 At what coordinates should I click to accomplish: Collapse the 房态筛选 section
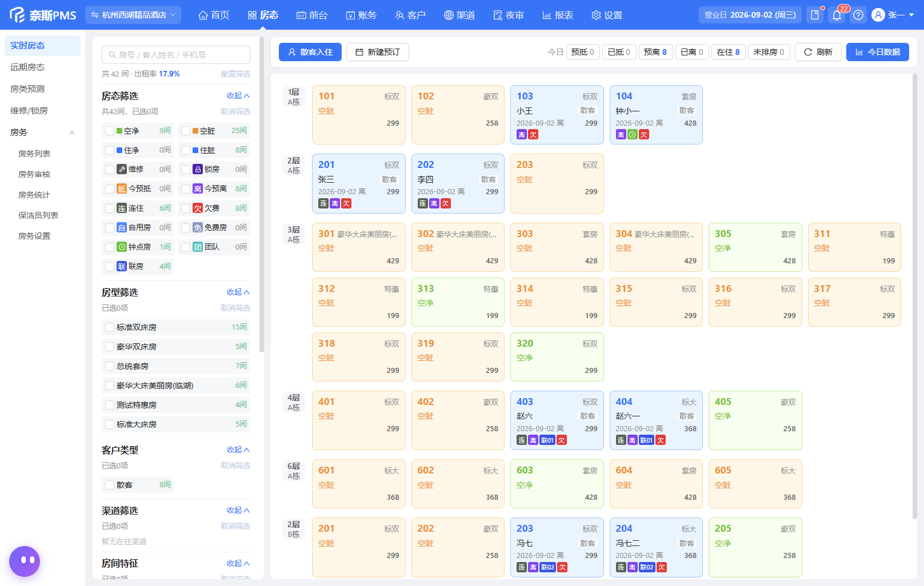pyautogui.click(x=238, y=95)
